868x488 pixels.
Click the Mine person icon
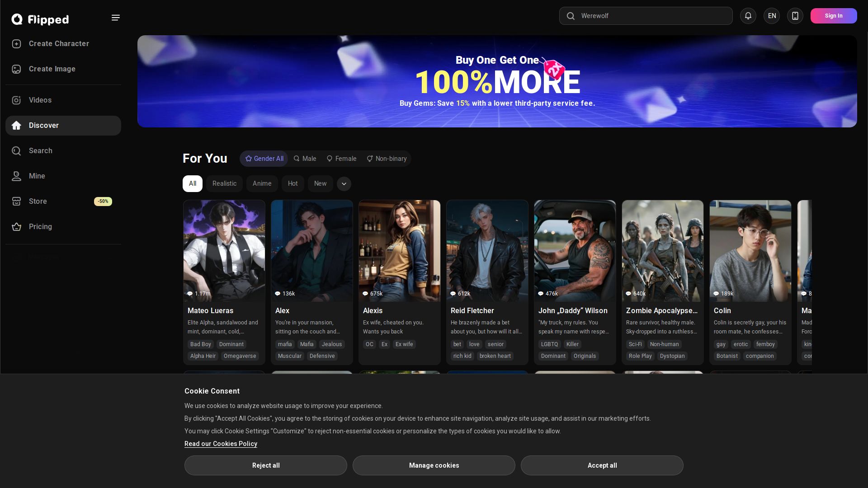pos(17,176)
